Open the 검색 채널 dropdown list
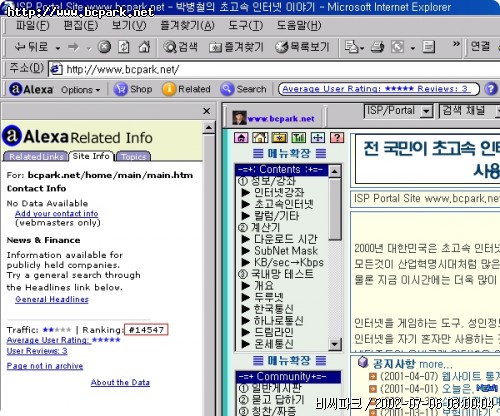Image resolution: width=500 pixels, height=416 pixels. [x=497, y=111]
